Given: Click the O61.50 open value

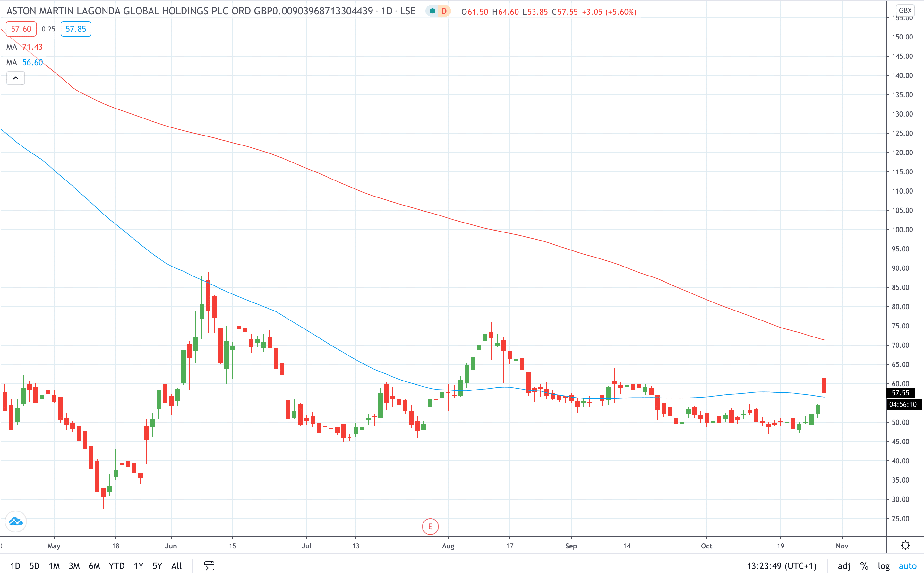Looking at the screenshot, I should [475, 12].
